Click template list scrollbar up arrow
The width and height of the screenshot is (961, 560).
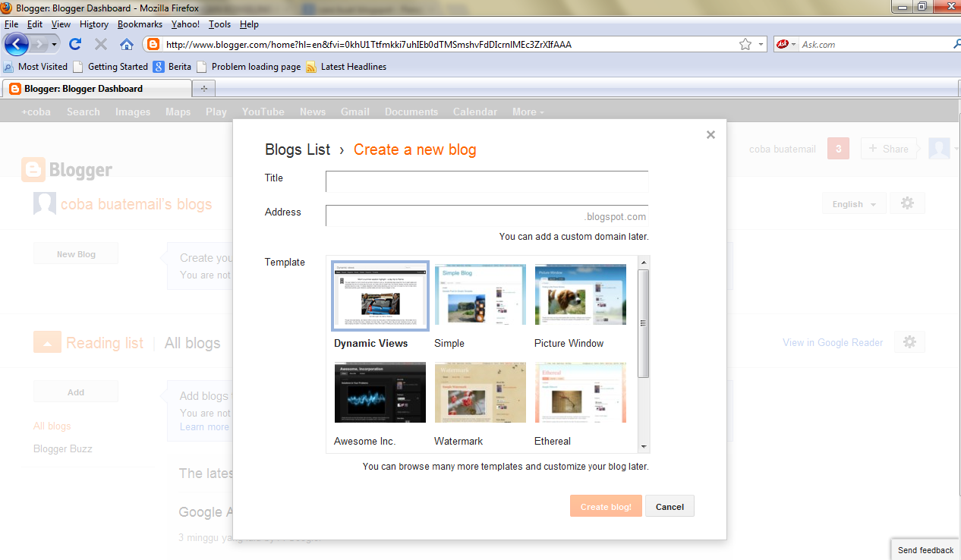[644, 263]
